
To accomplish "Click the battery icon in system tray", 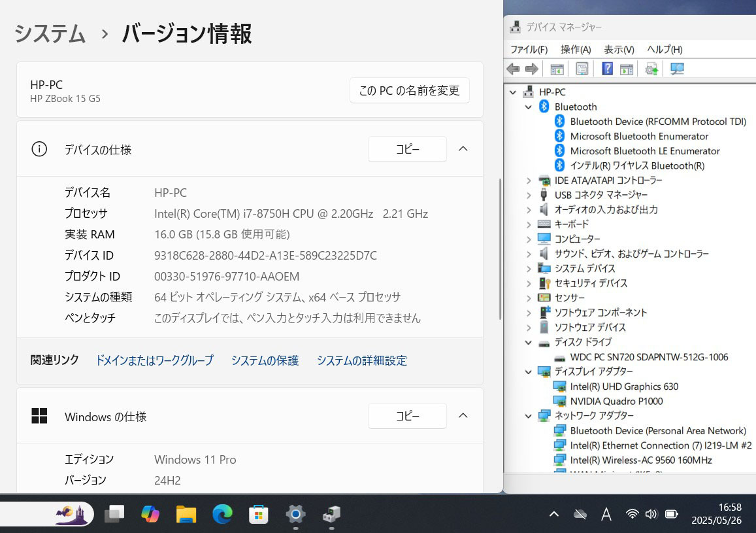I will click(x=671, y=514).
